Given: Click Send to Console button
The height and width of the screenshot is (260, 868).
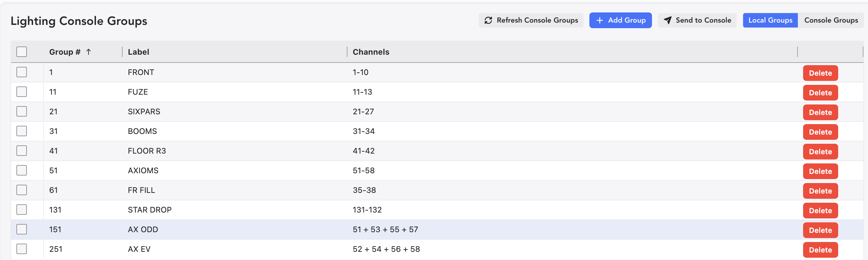Looking at the screenshot, I should click(x=697, y=21).
